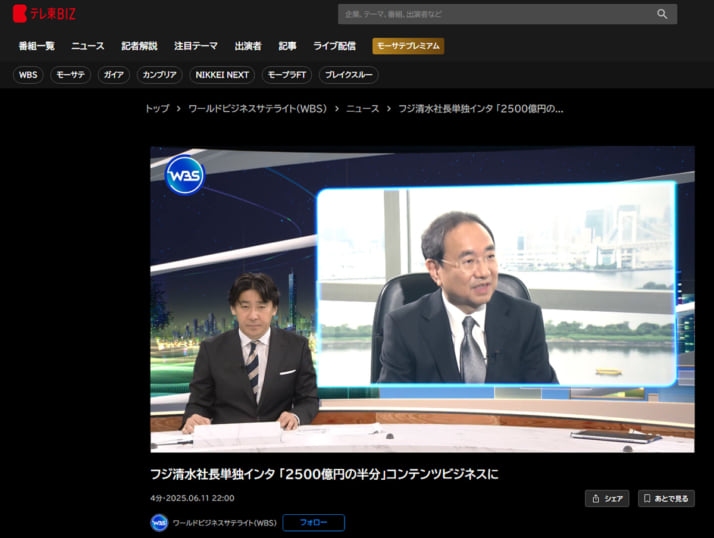This screenshot has width=714, height=538.
Task: Click the video title フジ清水社長単独インタ
Action: [324, 474]
